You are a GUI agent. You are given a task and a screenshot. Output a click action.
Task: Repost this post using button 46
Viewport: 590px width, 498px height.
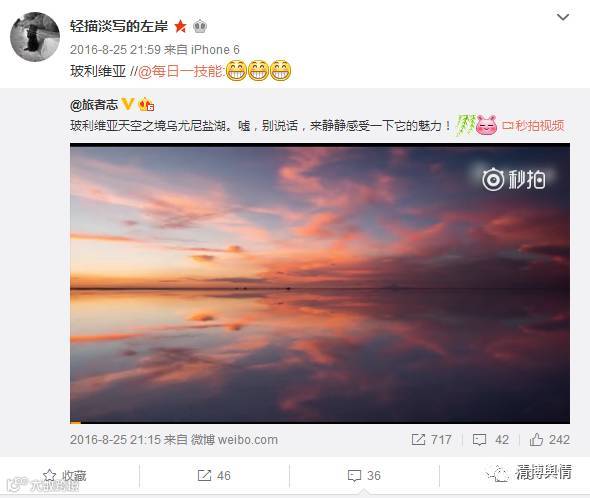point(214,475)
